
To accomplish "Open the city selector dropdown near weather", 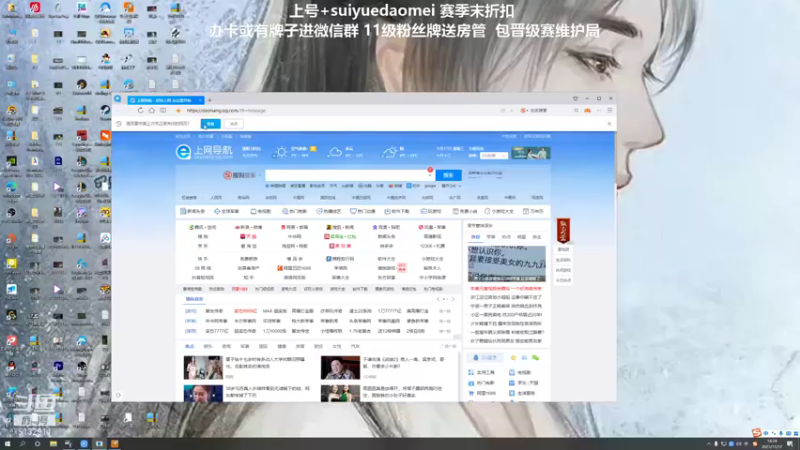I will (493, 156).
